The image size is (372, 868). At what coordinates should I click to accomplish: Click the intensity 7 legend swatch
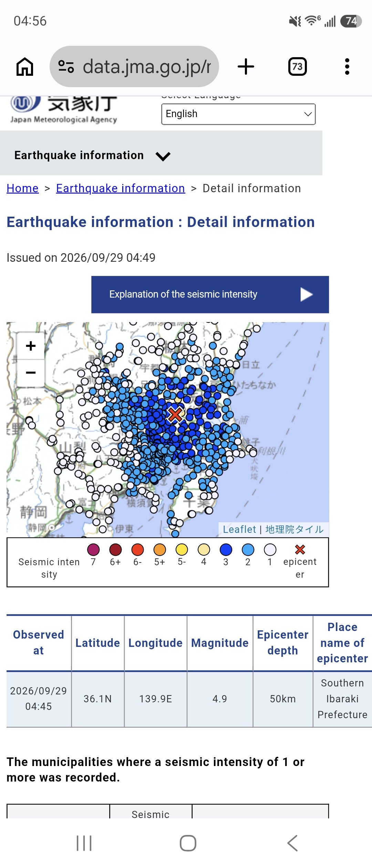(93, 550)
